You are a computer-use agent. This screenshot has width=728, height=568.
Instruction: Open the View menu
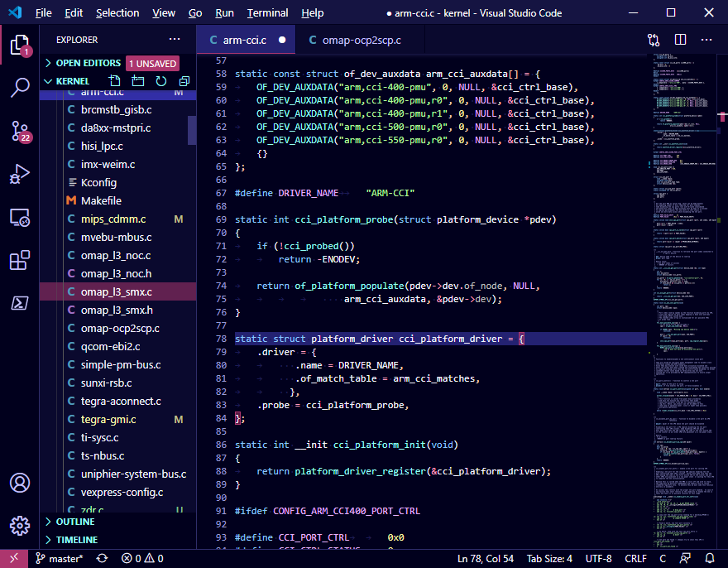(164, 13)
